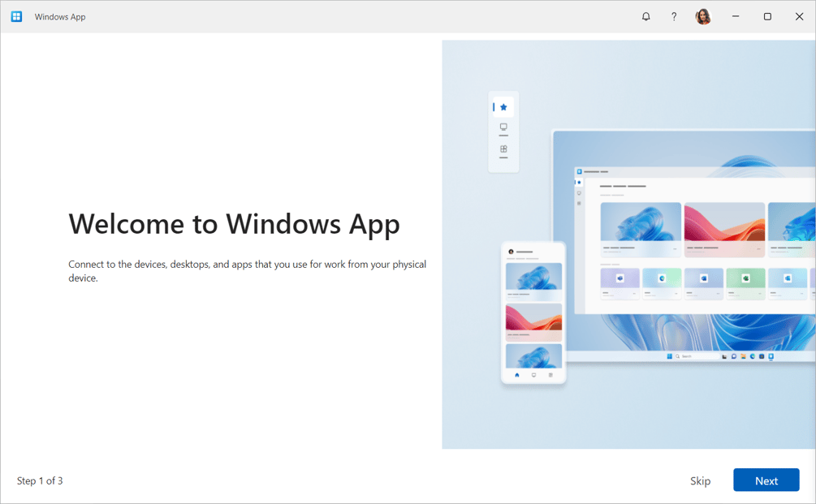Click the search field in the illustrated taskbar
Screen dimensions: 816x504
coord(697,356)
